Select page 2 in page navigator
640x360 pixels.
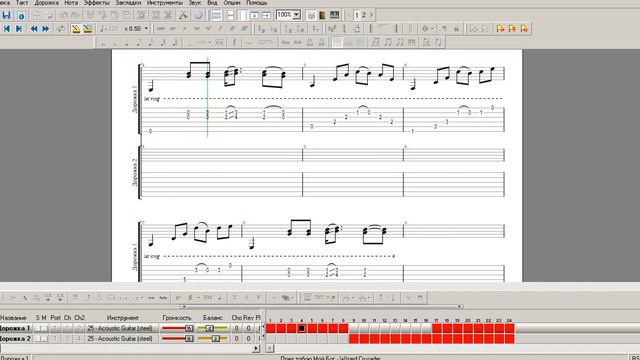(x=363, y=15)
